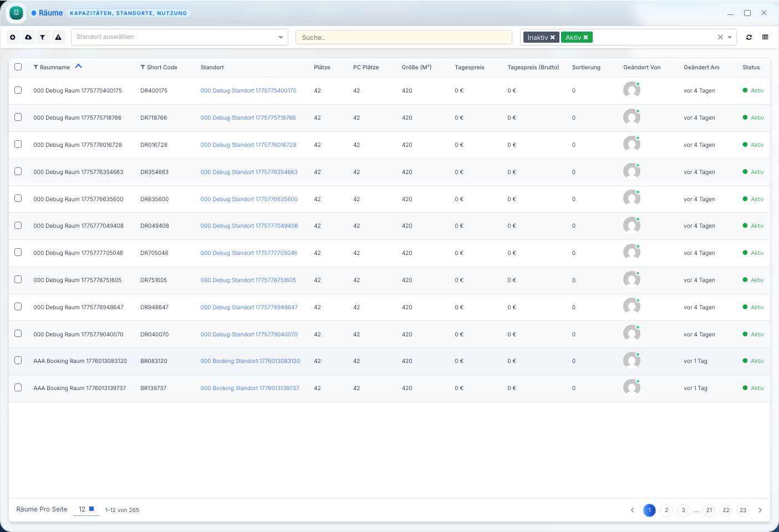Open the Räume Pro Seite selector
Viewport: 779px width, 532px height.
click(x=86, y=509)
